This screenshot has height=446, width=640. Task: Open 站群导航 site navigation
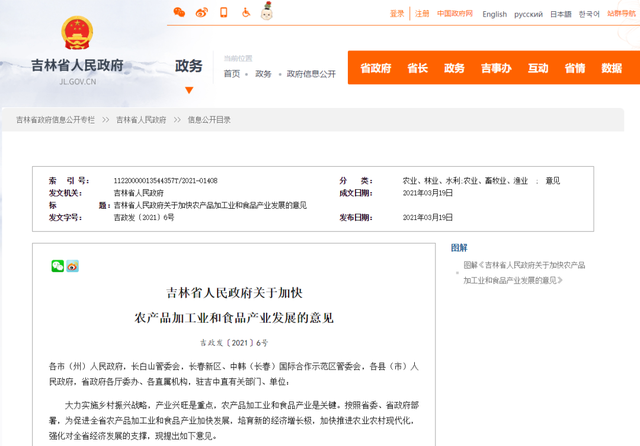pyautogui.click(x=621, y=14)
